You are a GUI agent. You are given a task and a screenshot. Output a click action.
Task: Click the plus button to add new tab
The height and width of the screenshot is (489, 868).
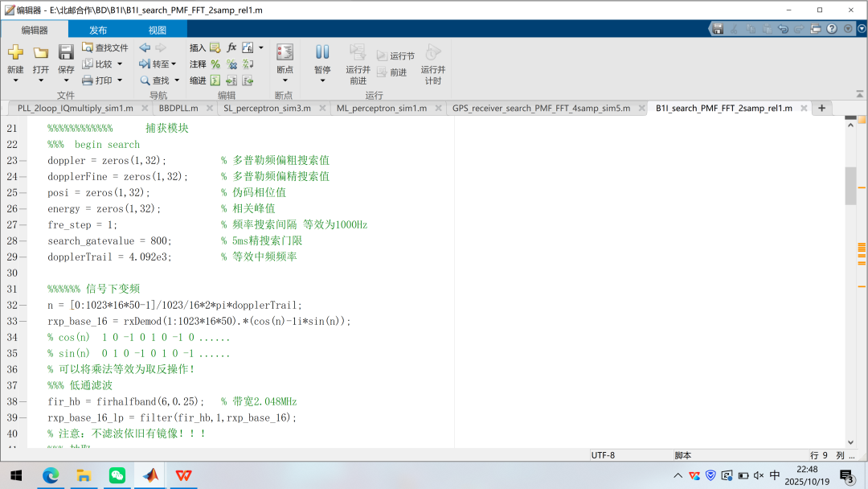pyautogui.click(x=821, y=108)
